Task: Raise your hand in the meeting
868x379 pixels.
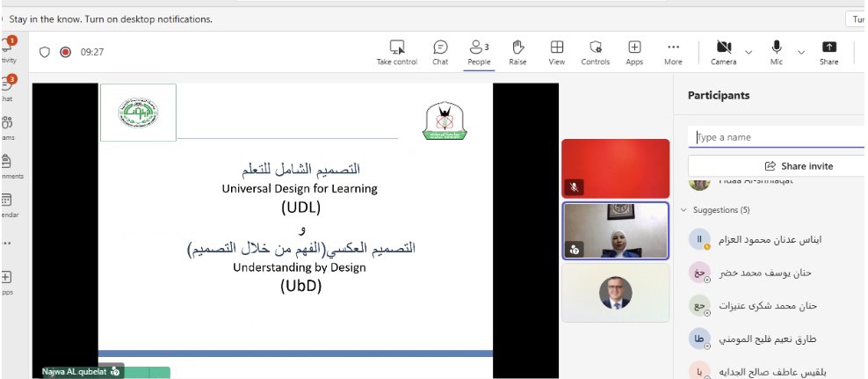Action: [x=517, y=53]
